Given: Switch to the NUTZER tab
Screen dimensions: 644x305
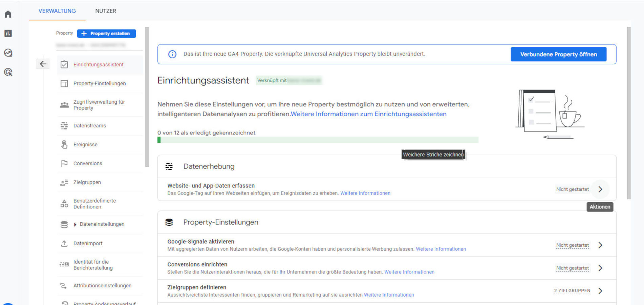Looking at the screenshot, I should tap(106, 11).
